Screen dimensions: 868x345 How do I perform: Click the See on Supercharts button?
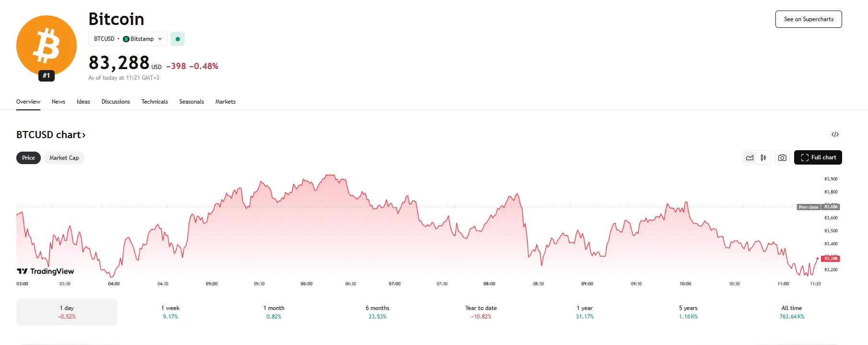809,19
